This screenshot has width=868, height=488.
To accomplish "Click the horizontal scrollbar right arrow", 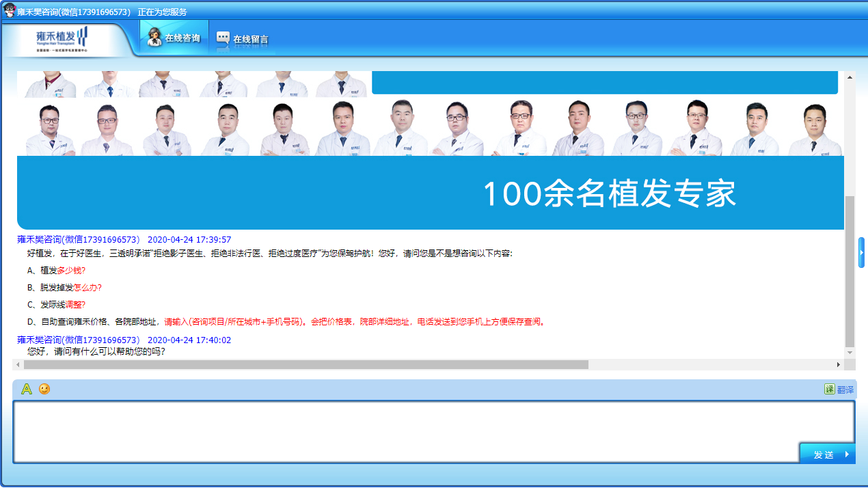I will coord(839,365).
